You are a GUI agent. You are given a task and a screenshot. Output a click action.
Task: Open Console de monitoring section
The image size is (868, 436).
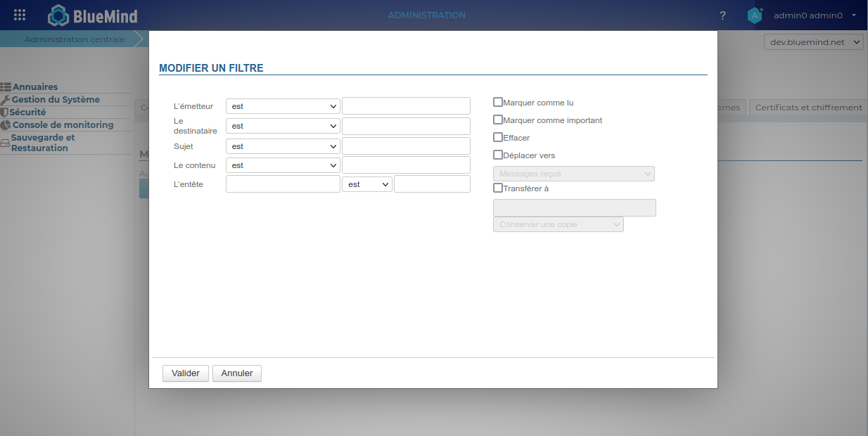click(63, 125)
